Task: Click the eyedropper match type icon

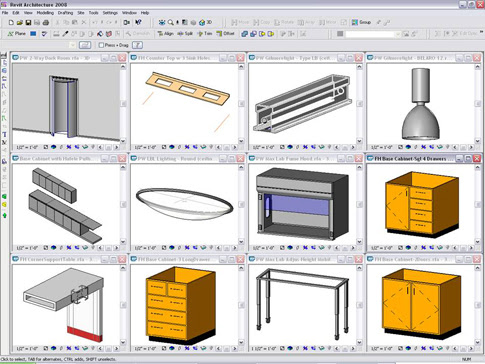Action: click(x=65, y=34)
